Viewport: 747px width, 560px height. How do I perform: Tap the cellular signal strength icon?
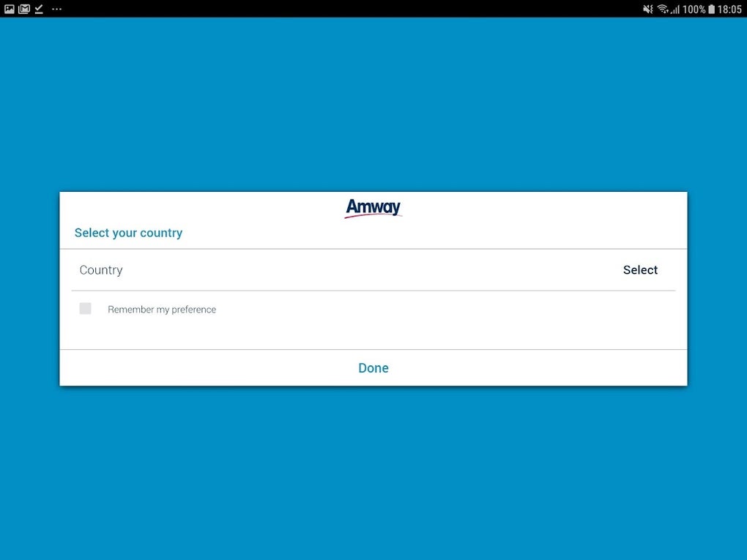[675, 10]
